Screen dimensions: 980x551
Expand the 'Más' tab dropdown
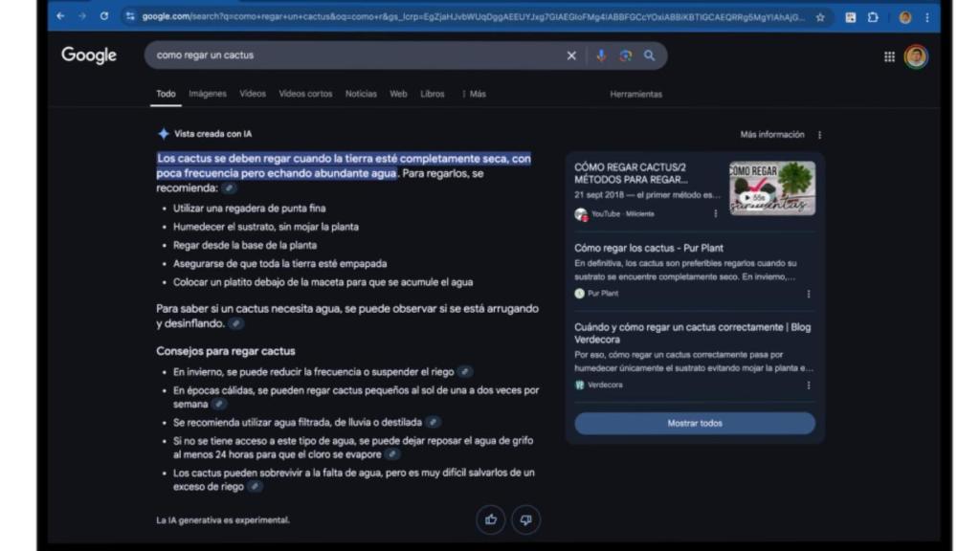475,94
